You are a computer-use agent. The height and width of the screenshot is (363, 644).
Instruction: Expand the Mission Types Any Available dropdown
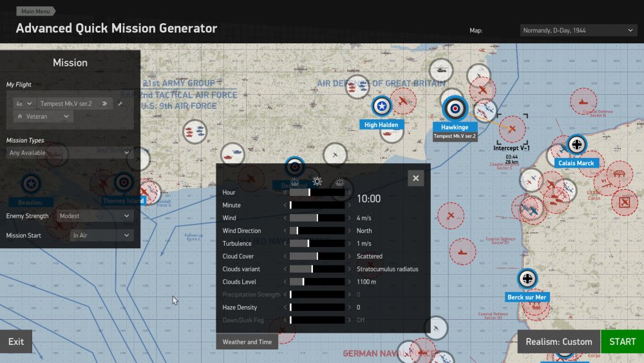[70, 153]
